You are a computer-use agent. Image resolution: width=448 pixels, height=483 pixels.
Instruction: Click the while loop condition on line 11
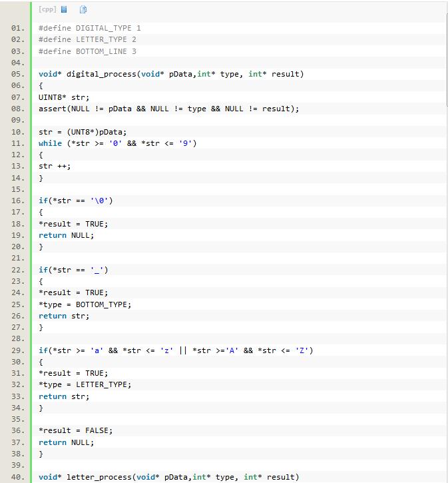(x=118, y=143)
